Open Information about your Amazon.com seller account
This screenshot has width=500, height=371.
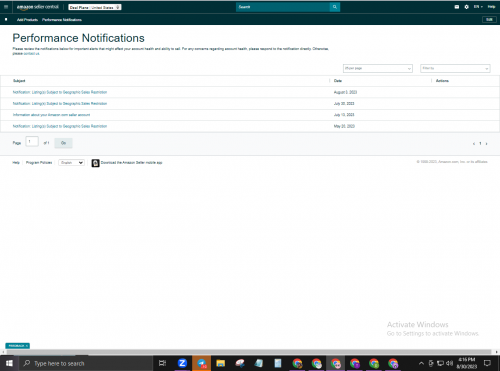coord(51,115)
